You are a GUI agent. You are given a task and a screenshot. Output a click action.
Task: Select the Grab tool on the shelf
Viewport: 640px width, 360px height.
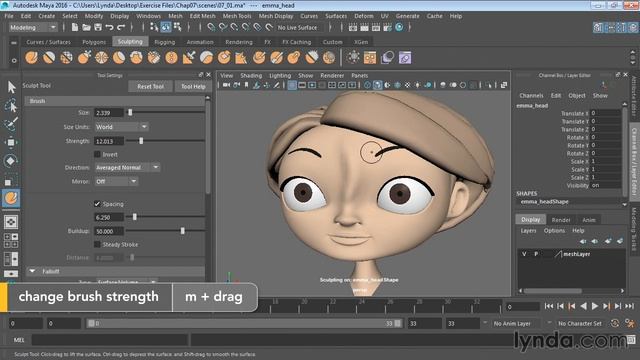[x=84, y=58]
